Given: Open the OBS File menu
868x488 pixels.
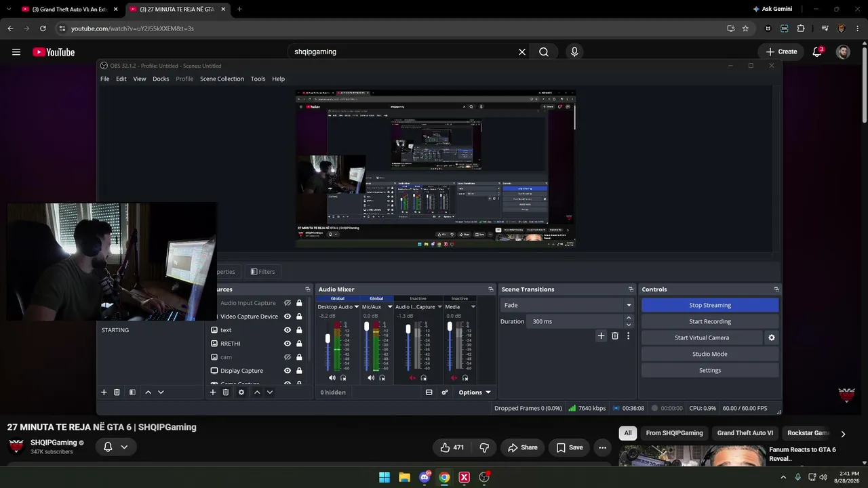Looking at the screenshot, I should click(105, 79).
